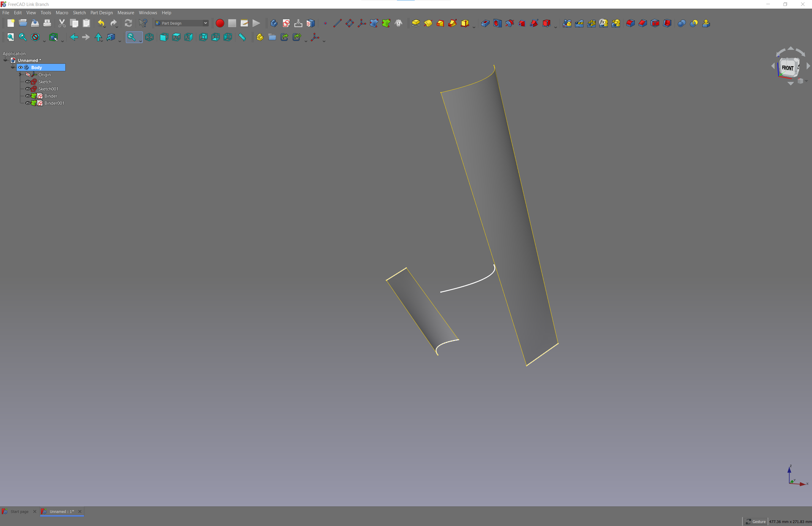Click the Revolution tool icon
812x526 pixels.
tap(428, 23)
